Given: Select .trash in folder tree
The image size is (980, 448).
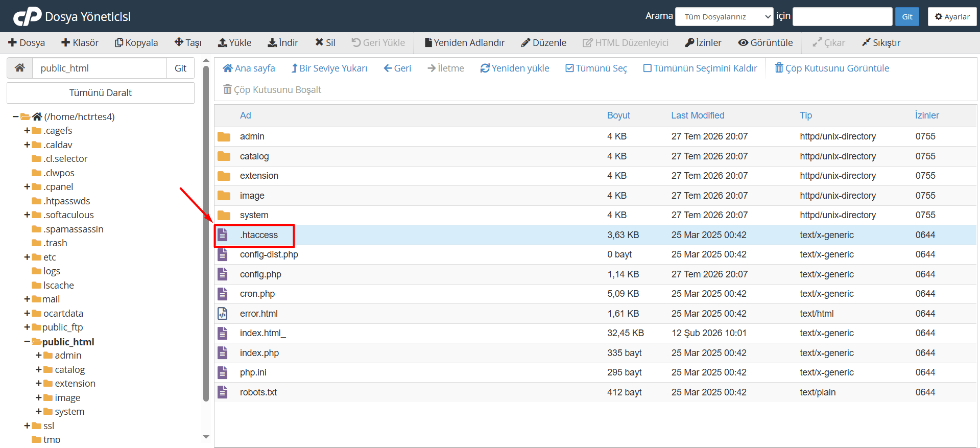Looking at the screenshot, I should tap(55, 243).
